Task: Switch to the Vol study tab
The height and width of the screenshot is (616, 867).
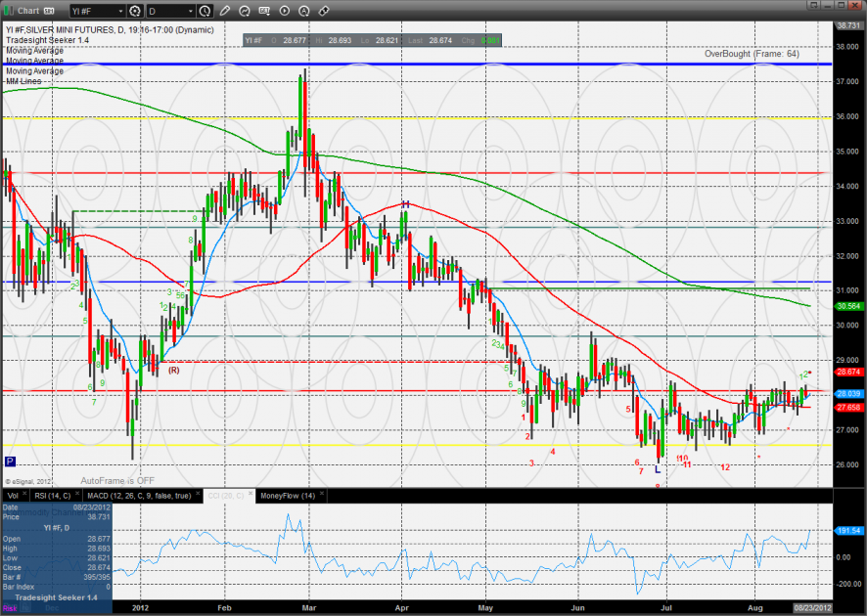Action: [12, 496]
